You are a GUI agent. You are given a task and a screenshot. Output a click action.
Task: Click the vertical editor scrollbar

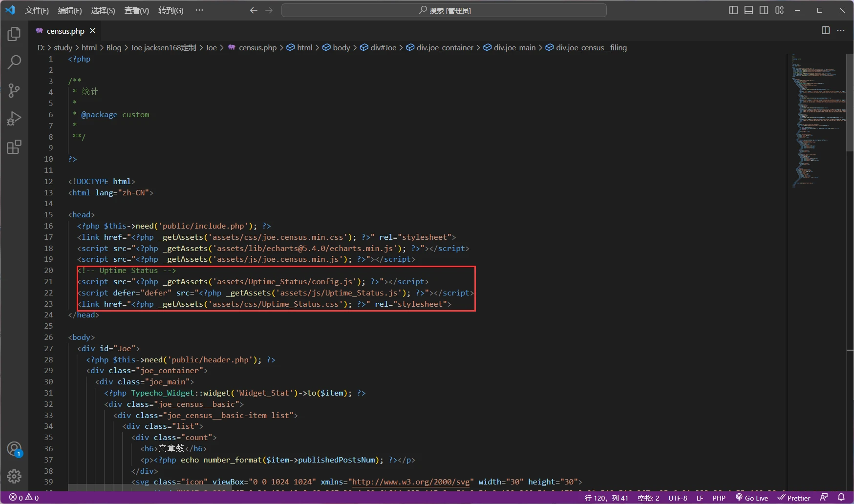tap(850, 103)
